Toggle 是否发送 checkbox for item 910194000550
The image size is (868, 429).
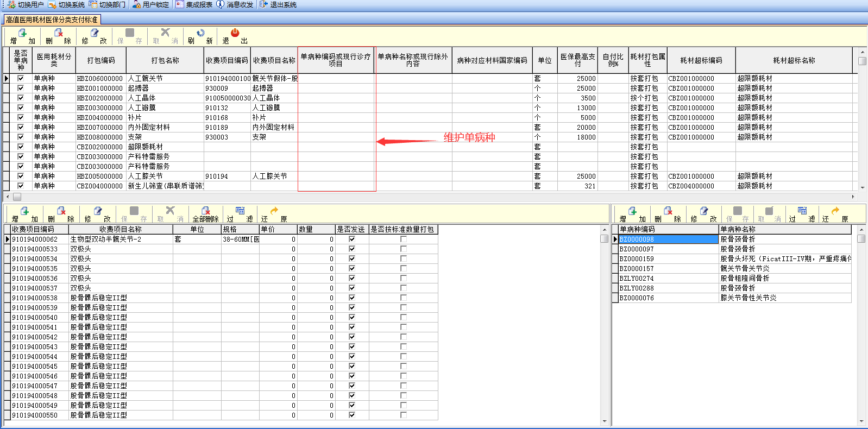[351, 415]
